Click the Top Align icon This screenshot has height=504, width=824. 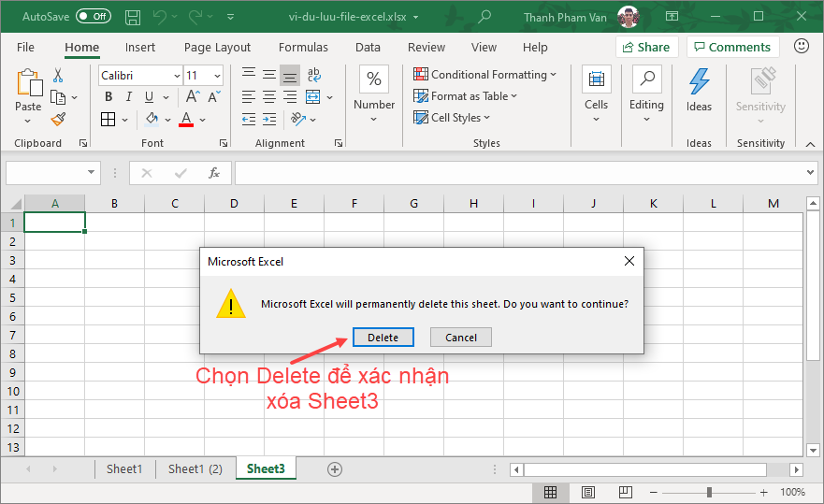(x=249, y=74)
